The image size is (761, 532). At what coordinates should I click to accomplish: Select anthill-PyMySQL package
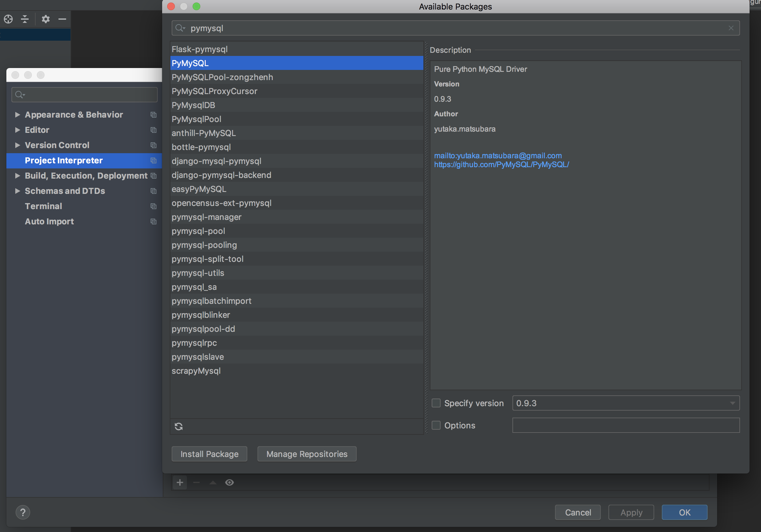(297, 133)
